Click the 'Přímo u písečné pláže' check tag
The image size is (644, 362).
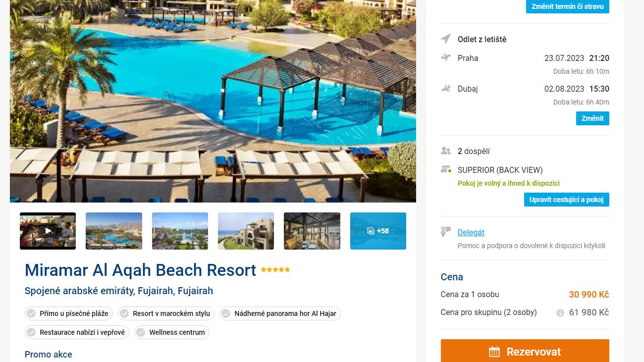69,313
